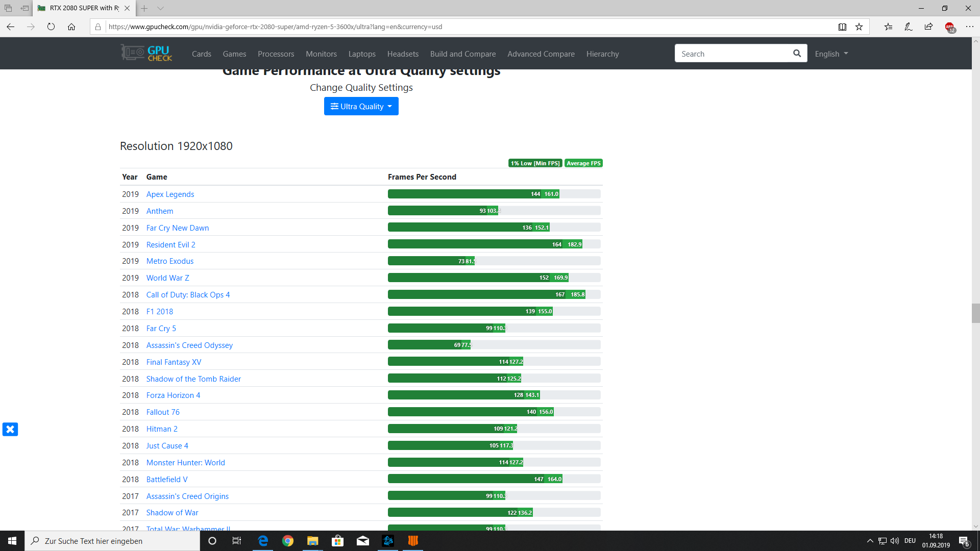Open the Processors menu
The image size is (980, 551).
pos(276,54)
